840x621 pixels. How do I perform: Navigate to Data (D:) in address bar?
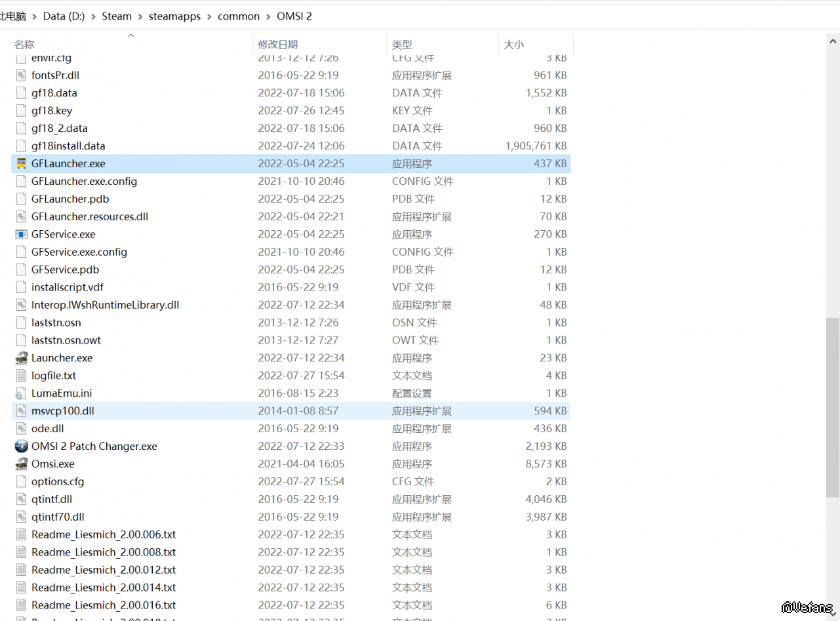pyautogui.click(x=64, y=16)
